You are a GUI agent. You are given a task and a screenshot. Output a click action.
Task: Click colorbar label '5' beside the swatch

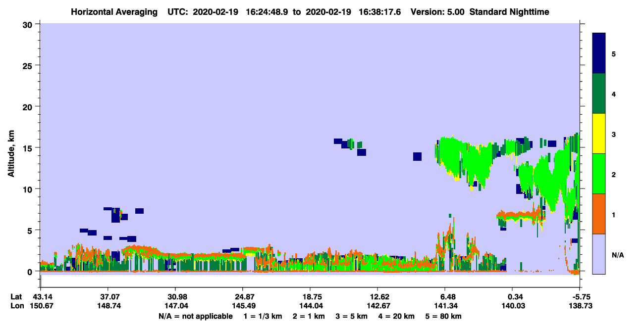613,53
